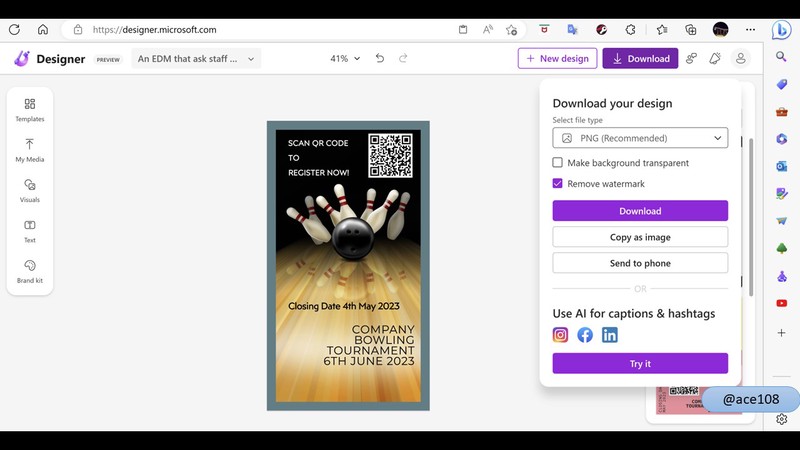Open the Brand kit panel
800x450 pixels.
30,271
